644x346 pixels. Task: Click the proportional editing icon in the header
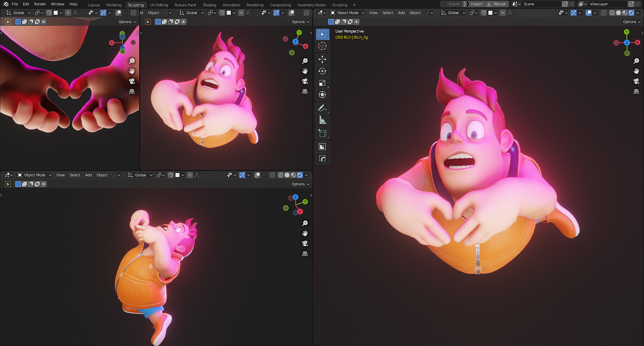coord(503,13)
